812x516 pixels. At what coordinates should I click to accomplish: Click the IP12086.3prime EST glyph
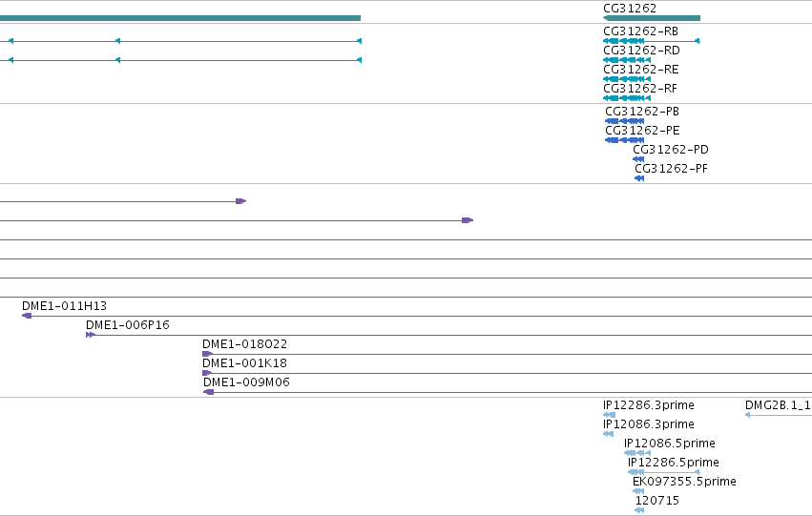click(x=608, y=434)
